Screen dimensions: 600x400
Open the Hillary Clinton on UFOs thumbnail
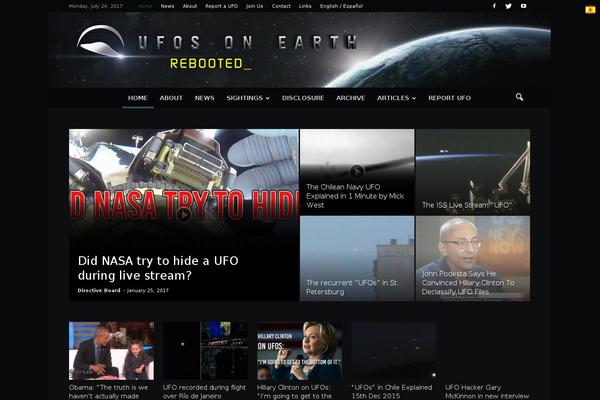[299, 351]
